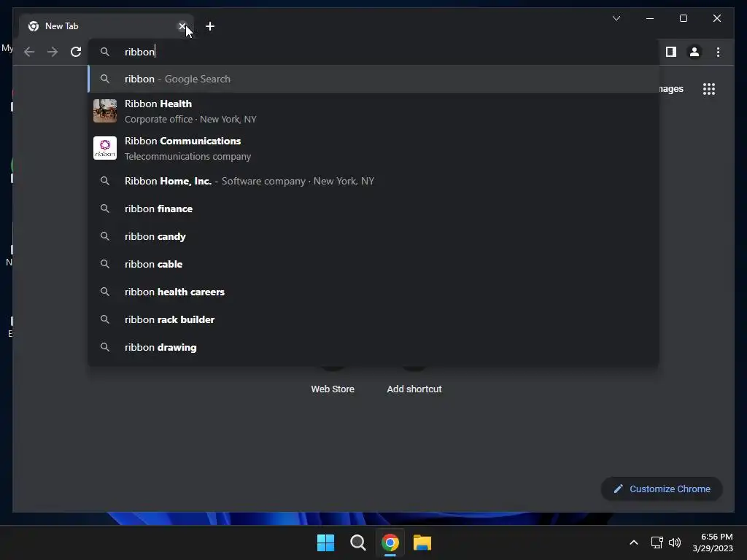
Task: Select Ribbon Home, Inc. suggestion
Action: coord(373,181)
